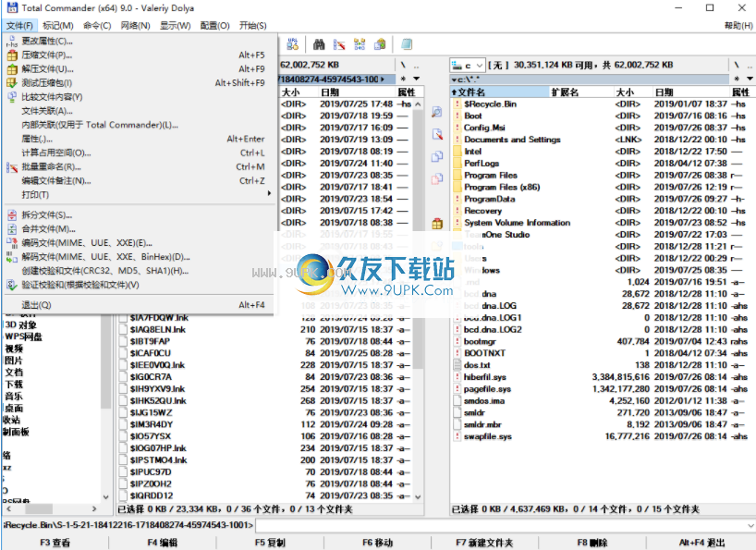Click the move files icon between panels

[437, 178]
